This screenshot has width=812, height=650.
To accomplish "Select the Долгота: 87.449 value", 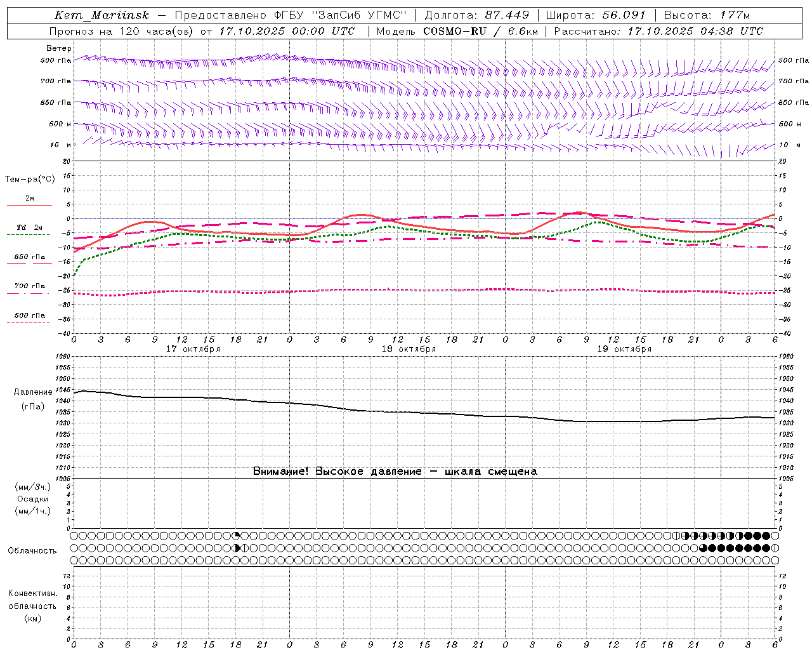I will click(478, 15).
